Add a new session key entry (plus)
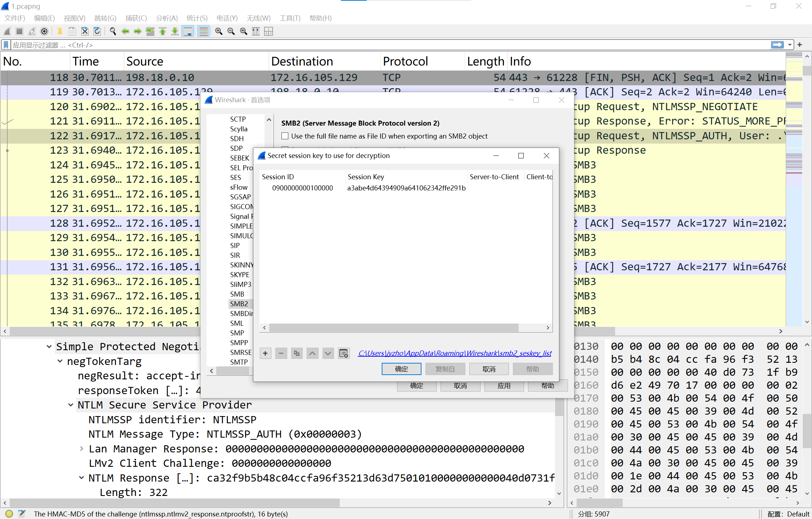This screenshot has height=519, width=812. pyautogui.click(x=265, y=353)
